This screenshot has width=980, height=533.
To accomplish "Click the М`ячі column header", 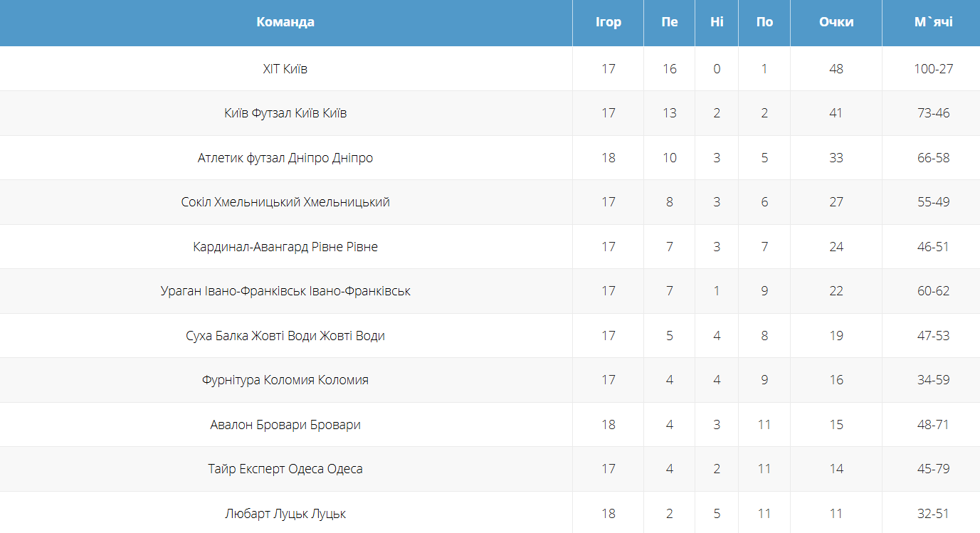I will 933,22.
